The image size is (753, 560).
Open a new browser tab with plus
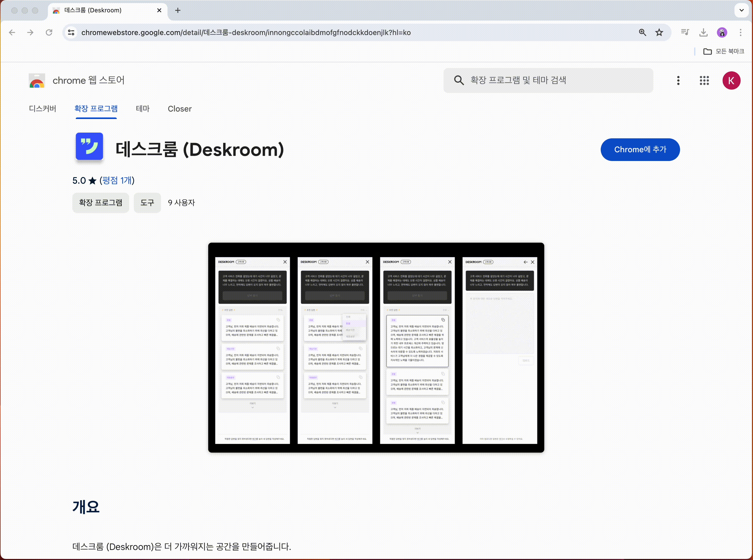tap(178, 11)
